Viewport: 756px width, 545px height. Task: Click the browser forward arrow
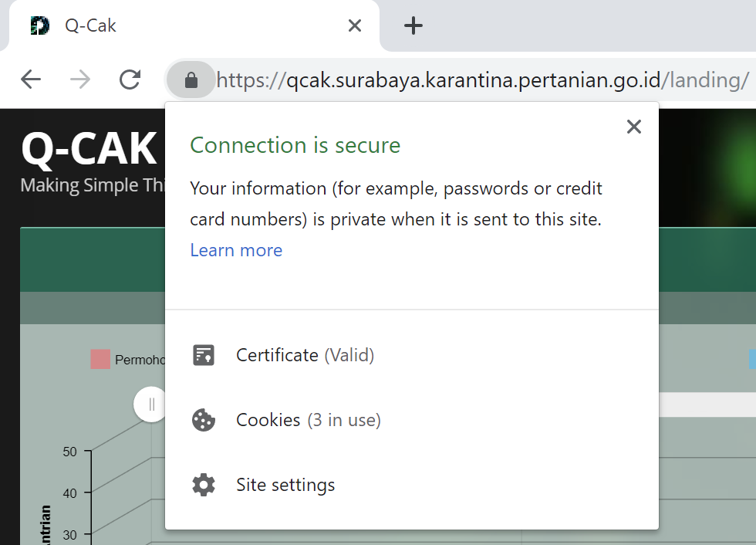[x=80, y=80]
